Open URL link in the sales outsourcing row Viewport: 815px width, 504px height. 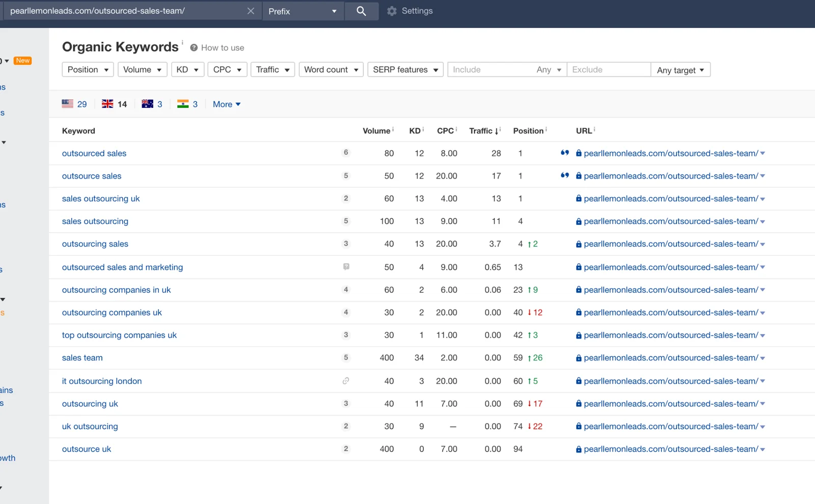pyautogui.click(x=671, y=221)
